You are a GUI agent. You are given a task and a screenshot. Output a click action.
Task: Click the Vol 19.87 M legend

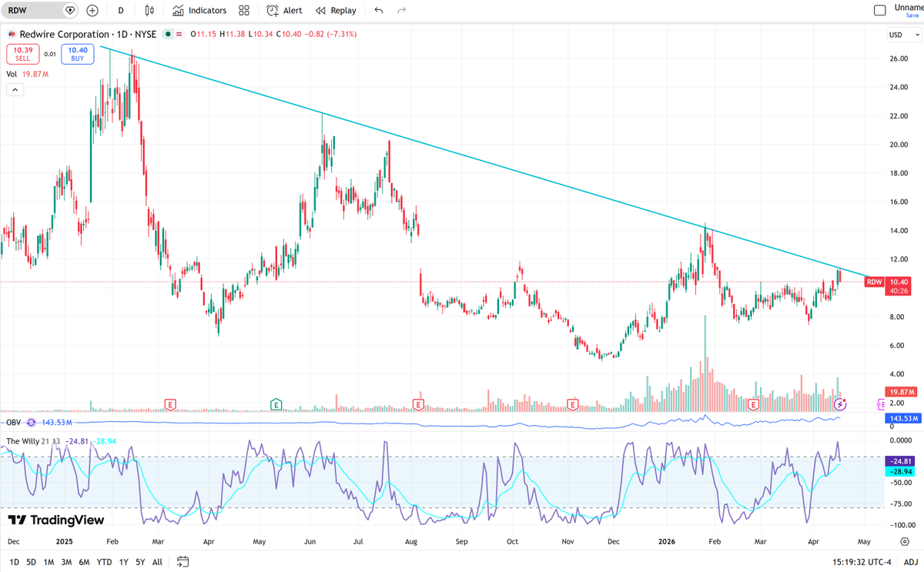coord(28,74)
